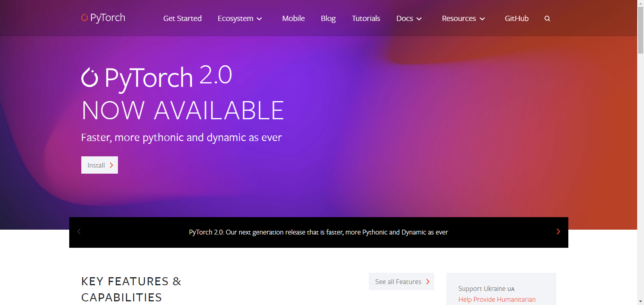The image size is (644, 305).
Task: Open the search magnifier icon
Action: tap(547, 19)
